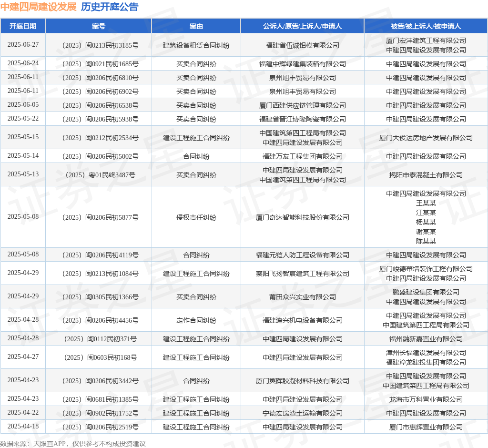Select case number 闽0206民初6902号
The image size is (488, 448).
100,92
